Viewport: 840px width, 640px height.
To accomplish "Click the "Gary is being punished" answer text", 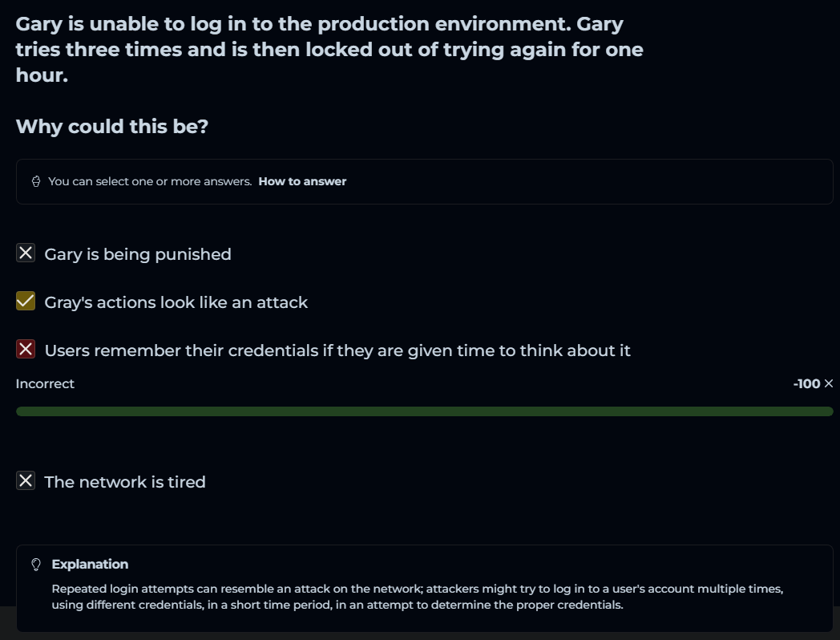I will pos(138,254).
